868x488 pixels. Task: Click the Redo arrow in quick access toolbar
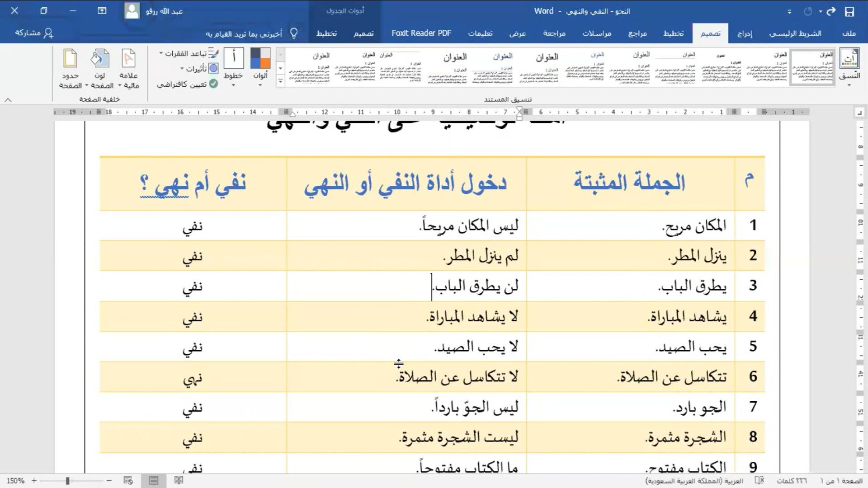831,12
